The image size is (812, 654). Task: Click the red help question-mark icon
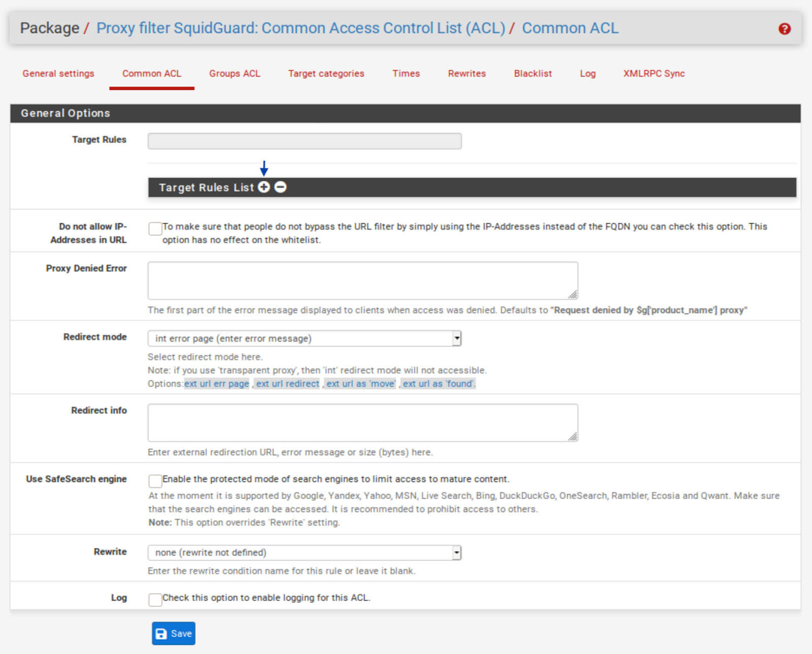click(x=784, y=29)
